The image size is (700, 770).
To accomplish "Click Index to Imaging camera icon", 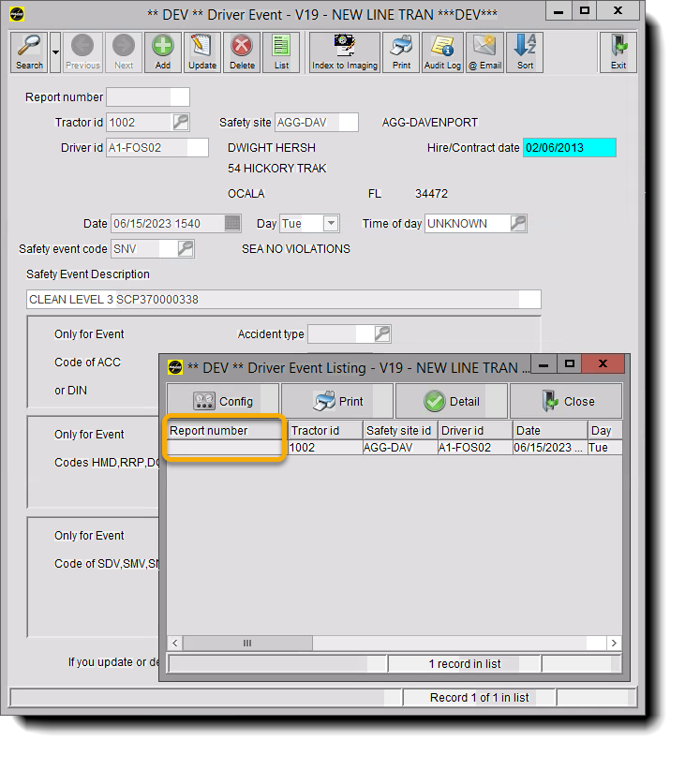I will click(344, 52).
